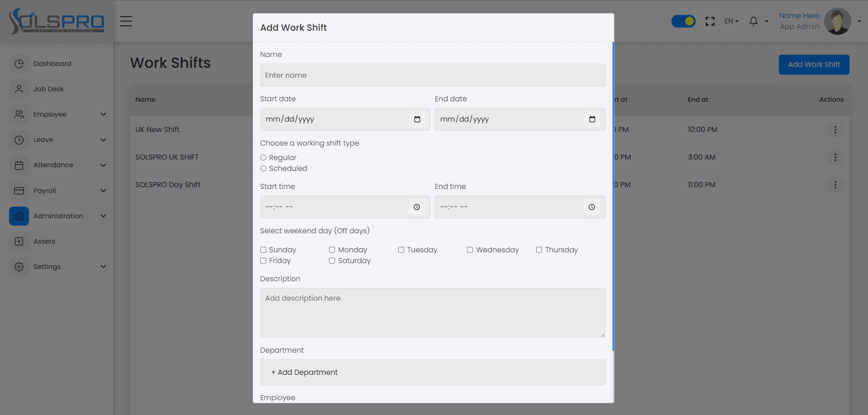This screenshot has height=415, width=868.
Task: Click the Enter name input field
Action: click(432, 75)
